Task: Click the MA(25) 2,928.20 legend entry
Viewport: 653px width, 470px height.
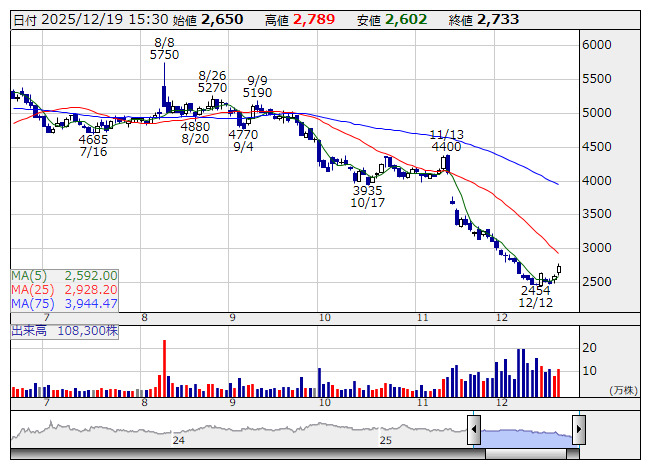Action: [x=65, y=290]
